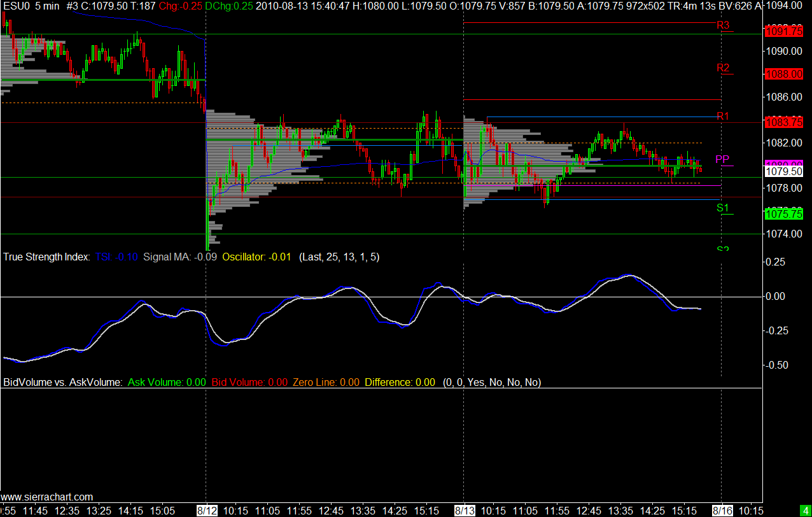Select the green S1 support label

point(723,208)
